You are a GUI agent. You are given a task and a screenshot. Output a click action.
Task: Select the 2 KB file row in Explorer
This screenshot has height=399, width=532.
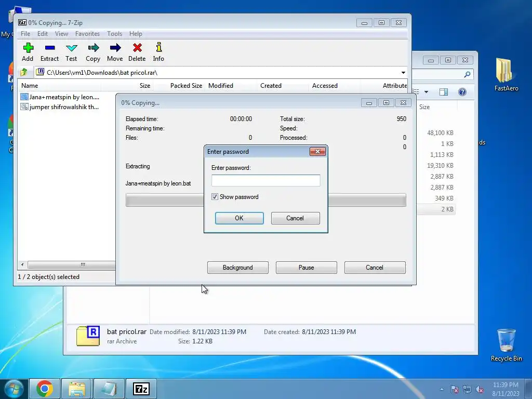[x=436, y=209]
